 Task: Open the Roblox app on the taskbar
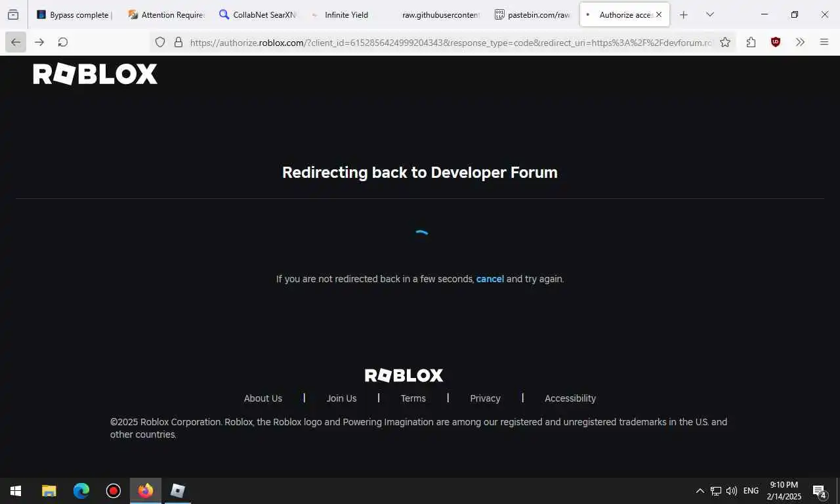(178, 491)
